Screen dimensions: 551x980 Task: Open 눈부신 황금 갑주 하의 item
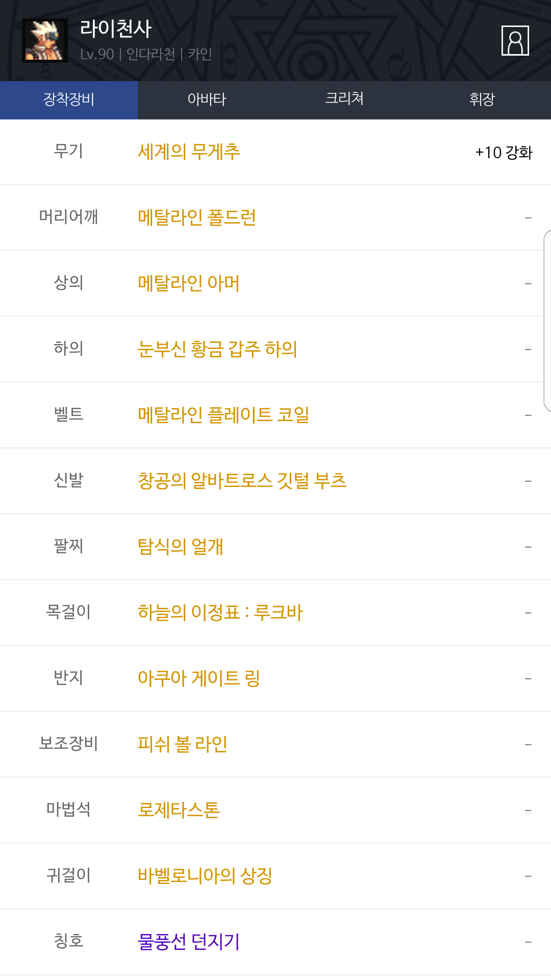point(217,350)
